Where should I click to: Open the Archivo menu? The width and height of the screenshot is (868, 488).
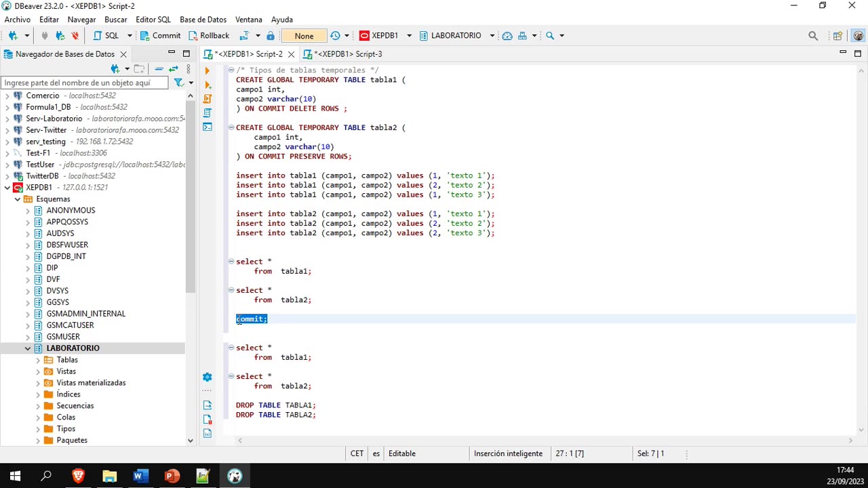click(18, 20)
